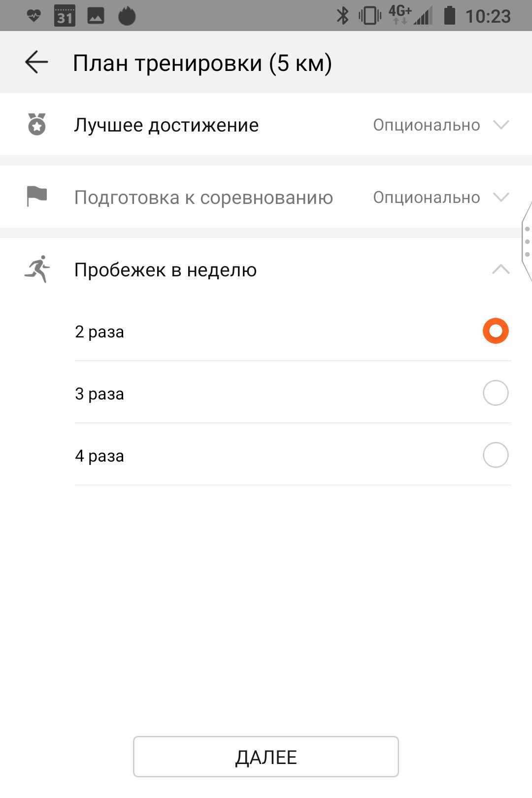Select the 4 раза radio button
Viewport: 532px width, 798px height.
(x=495, y=455)
